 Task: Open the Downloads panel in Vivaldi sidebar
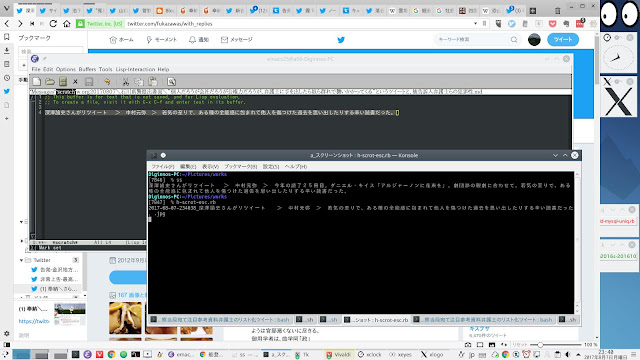click(7, 51)
